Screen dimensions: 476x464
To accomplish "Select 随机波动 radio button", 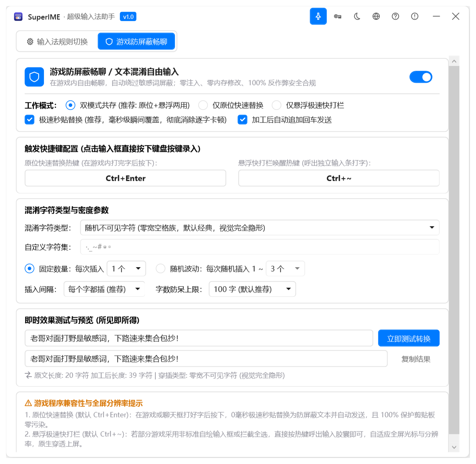I will coord(161,268).
